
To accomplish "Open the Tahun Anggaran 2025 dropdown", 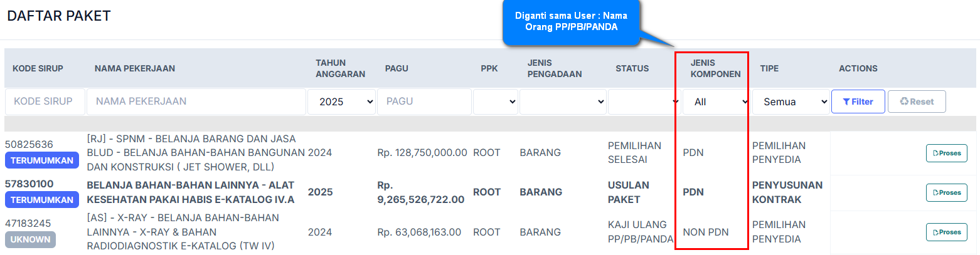I will (341, 101).
